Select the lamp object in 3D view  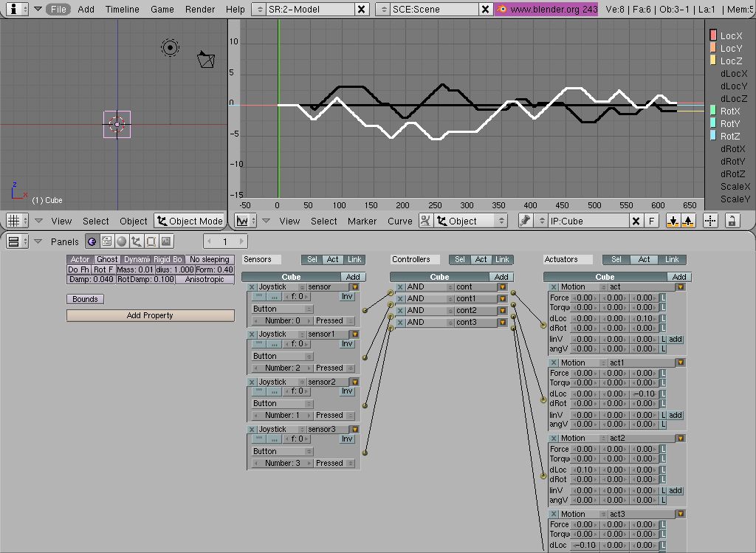[170, 47]
